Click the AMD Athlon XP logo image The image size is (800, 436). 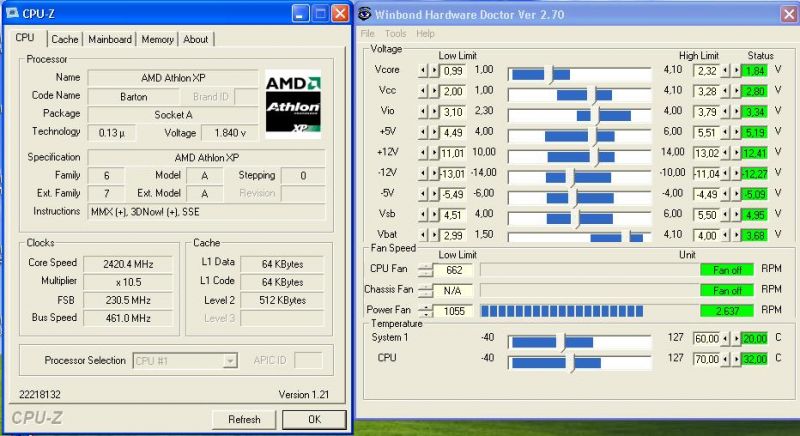coord(293,105)
